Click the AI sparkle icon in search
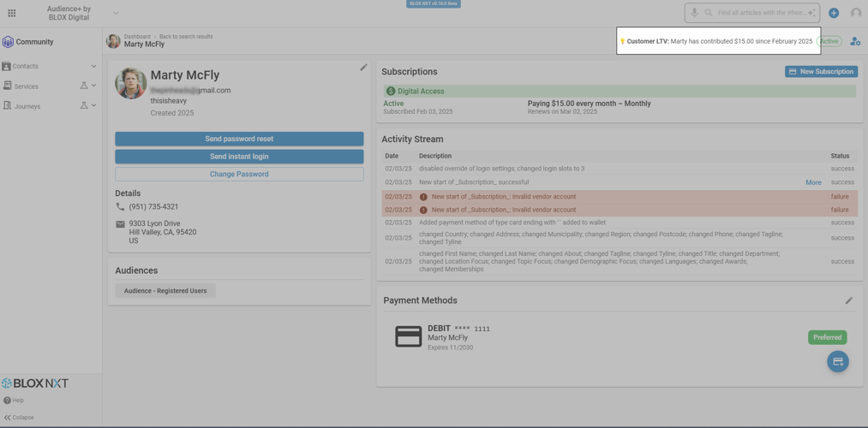Screen dimensions: 868x428 tap(811, 13)
